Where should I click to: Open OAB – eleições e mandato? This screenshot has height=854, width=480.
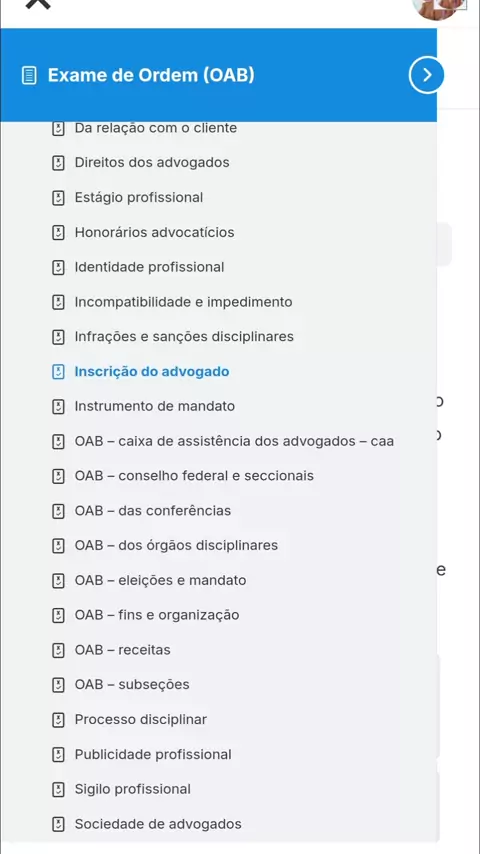click(x=160, y=581)
